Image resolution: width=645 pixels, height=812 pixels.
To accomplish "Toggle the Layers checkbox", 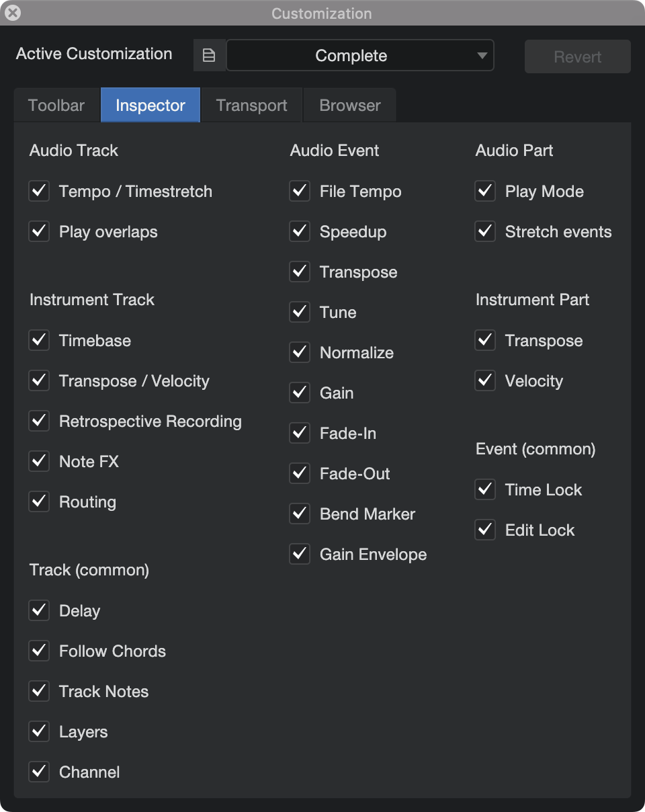I will (x=39, y=732).
